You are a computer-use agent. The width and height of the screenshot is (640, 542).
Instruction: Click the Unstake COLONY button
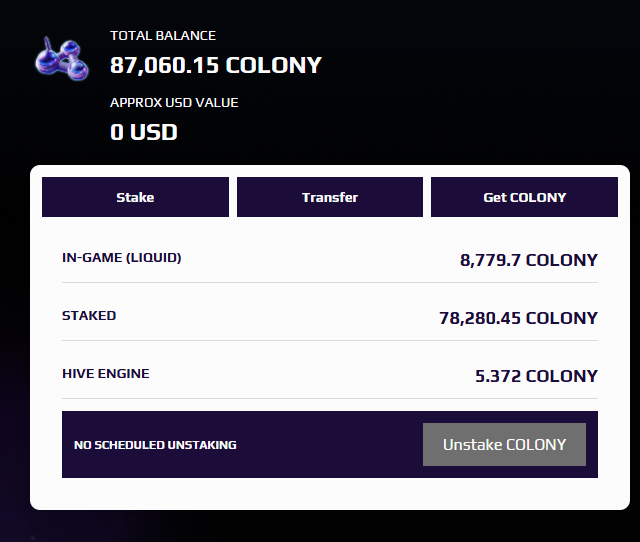pos(504,444)
